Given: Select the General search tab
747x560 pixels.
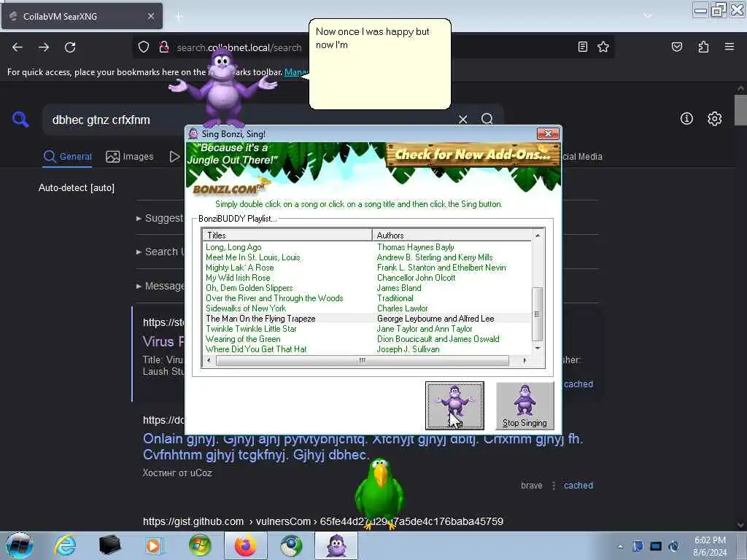Looking at the screenshot, I should coord(68,157).
